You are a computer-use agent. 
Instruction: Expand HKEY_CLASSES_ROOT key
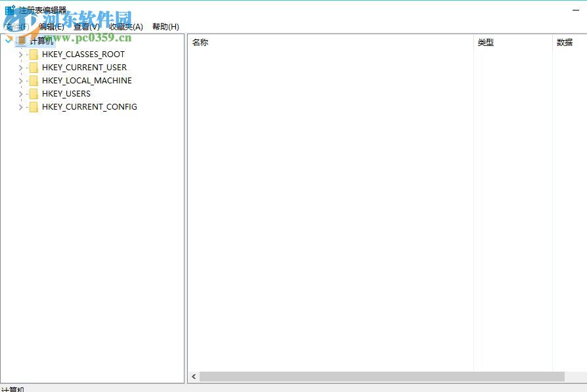pos(20,54)
